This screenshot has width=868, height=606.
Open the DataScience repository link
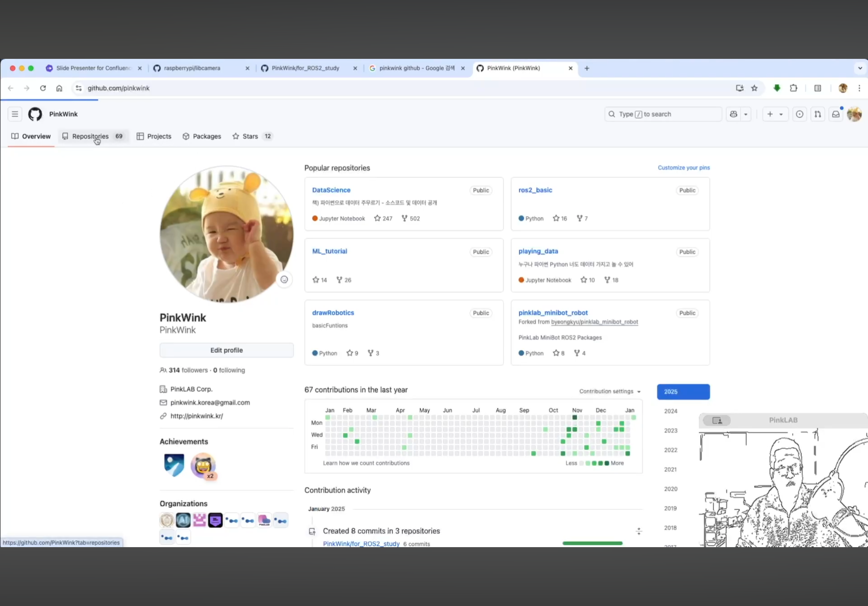click(331, 190)
